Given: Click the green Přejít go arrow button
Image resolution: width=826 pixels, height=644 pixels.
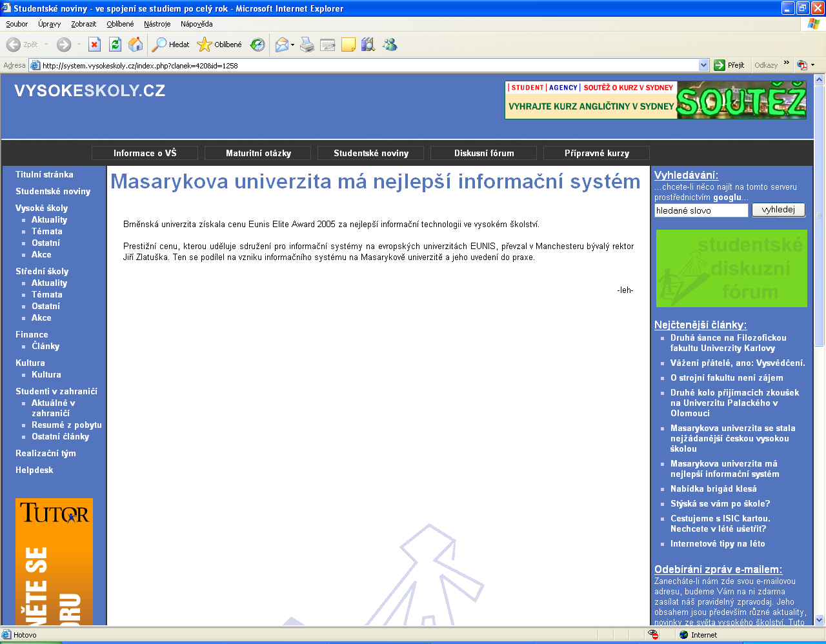Looking at the screenshot, I should tap(729, 65).
